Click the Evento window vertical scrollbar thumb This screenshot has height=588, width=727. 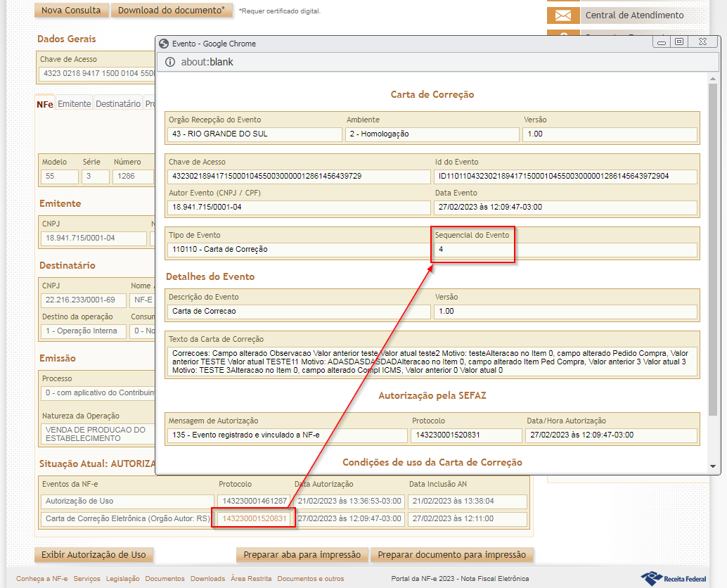click(713, 250)
